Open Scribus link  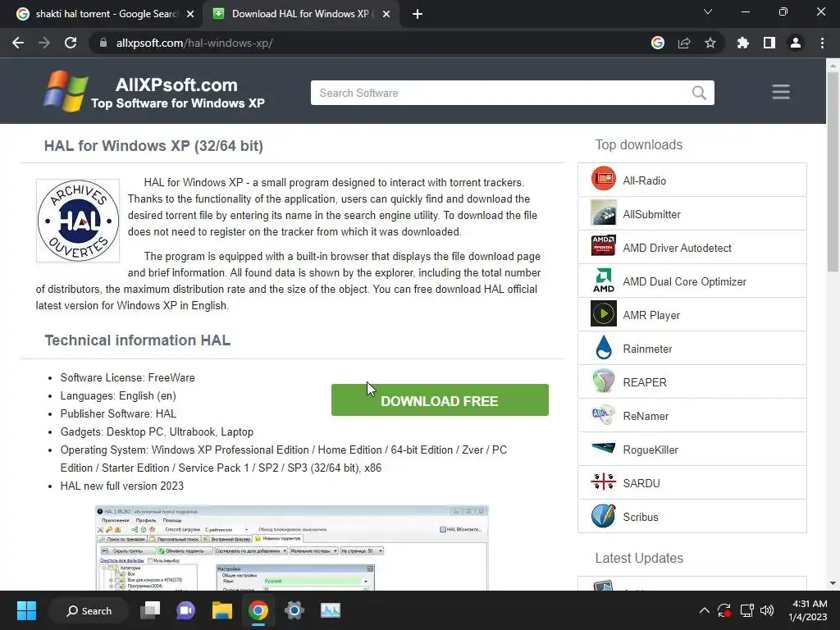640,517
